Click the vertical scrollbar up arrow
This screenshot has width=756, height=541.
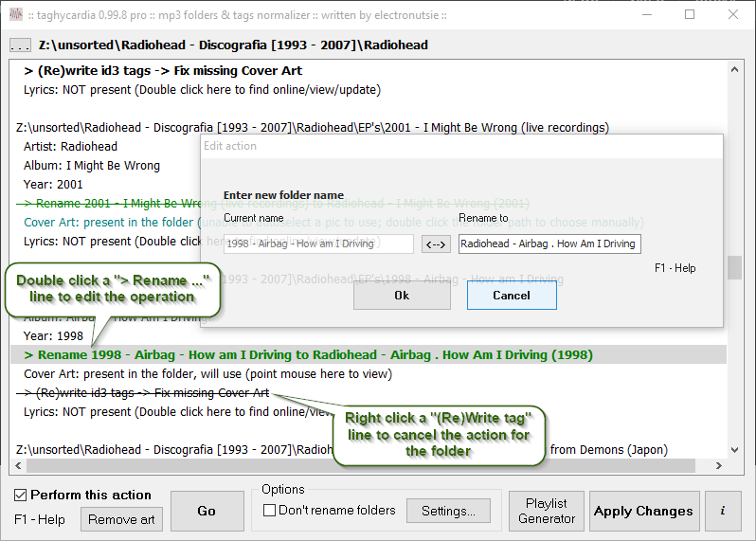(734, 69)
